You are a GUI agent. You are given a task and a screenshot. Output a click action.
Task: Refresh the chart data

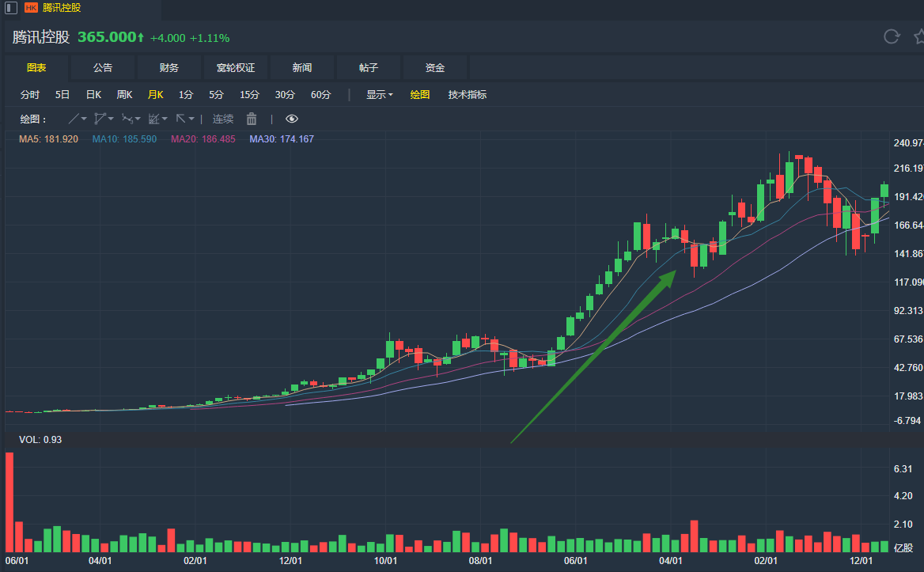[x=892, y=36]
